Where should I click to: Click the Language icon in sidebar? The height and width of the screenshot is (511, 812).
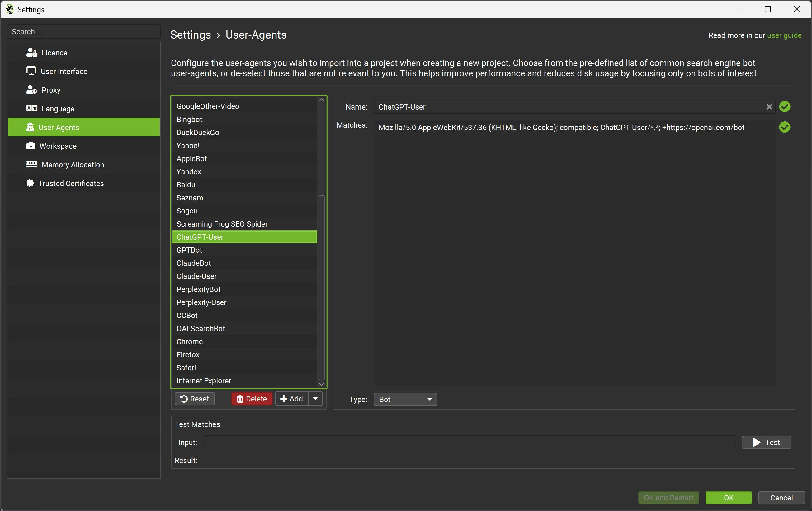pyautogui.click(x=32, y=109)
